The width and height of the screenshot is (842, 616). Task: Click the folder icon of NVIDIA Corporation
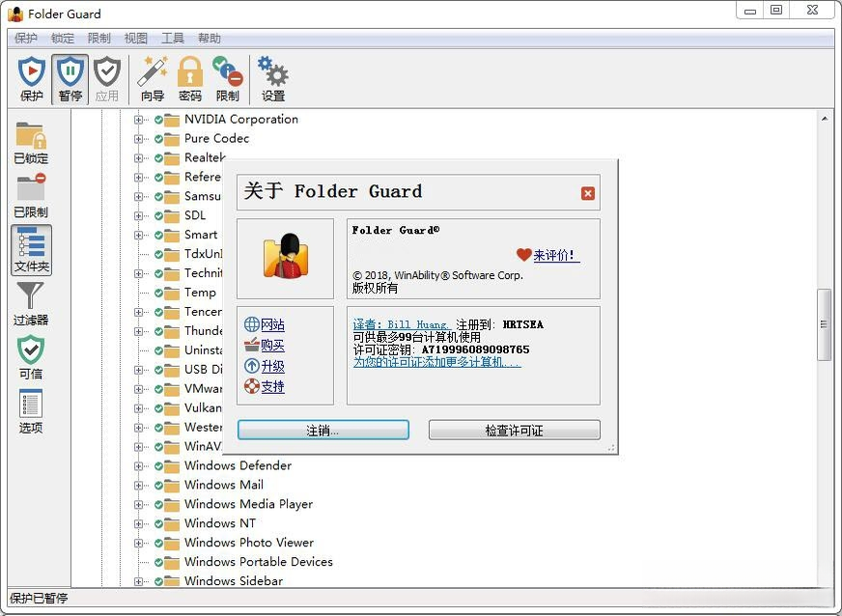point(172,120)
